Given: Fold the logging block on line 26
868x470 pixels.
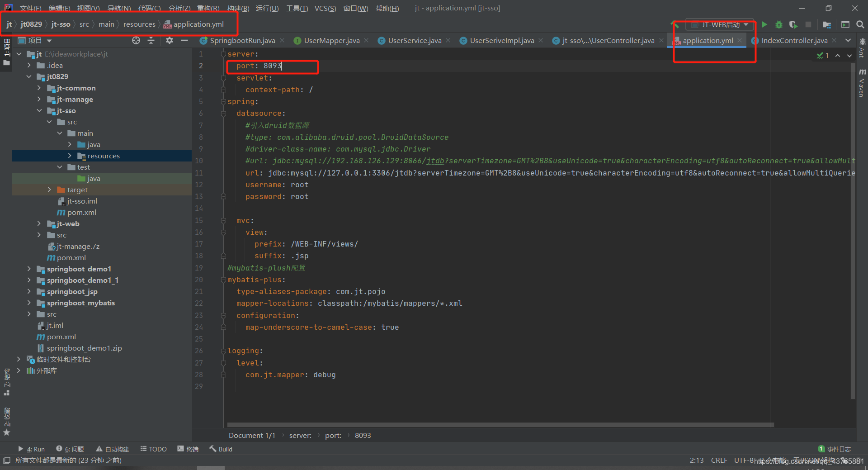Looking at the screenshot, I should point(223,351).
